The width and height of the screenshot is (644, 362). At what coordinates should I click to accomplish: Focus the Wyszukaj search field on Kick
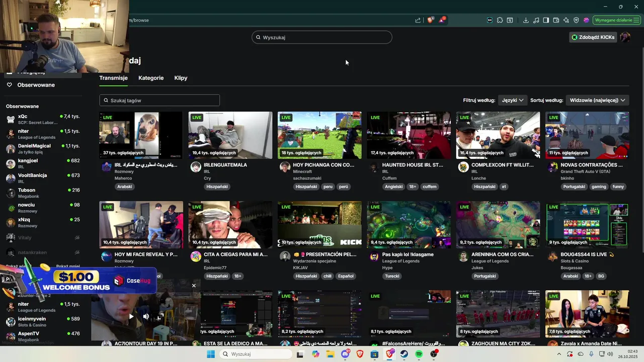coord(322,37)
